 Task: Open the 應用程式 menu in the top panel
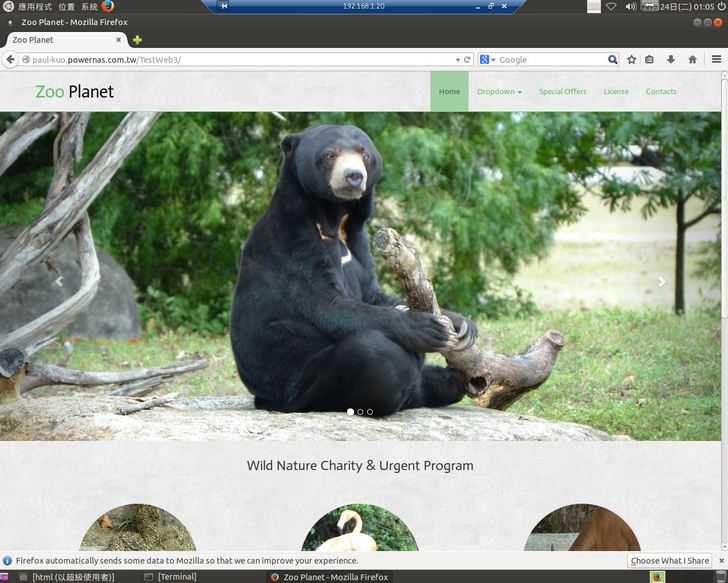[x=35, y=6]
